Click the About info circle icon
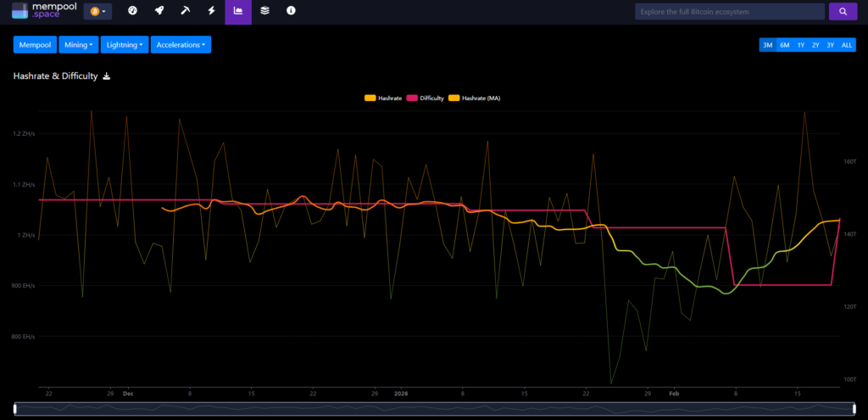Screen dimensions: 868x420 291,11
